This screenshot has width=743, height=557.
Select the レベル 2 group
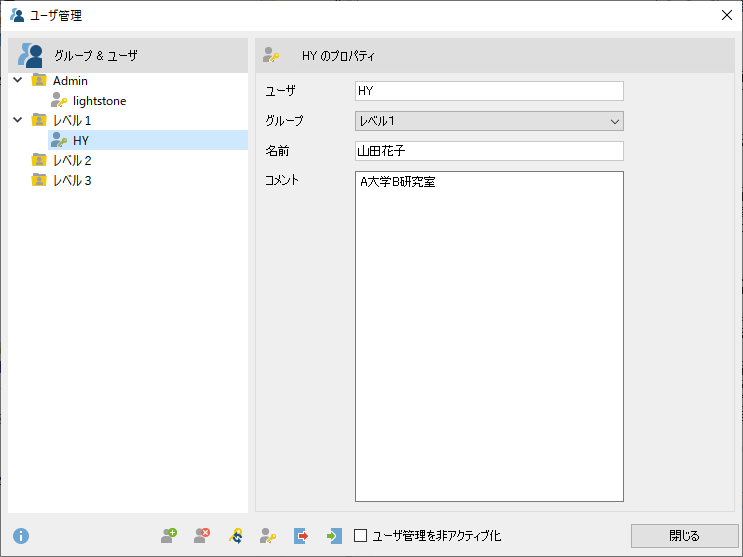point(72,160)
